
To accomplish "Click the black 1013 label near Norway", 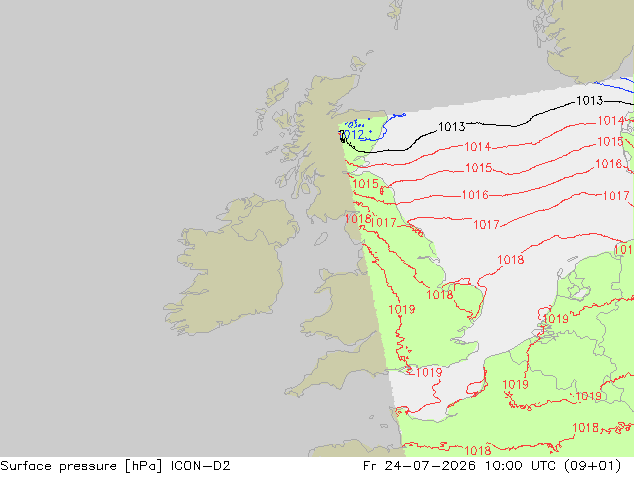I will click(590, 101).
